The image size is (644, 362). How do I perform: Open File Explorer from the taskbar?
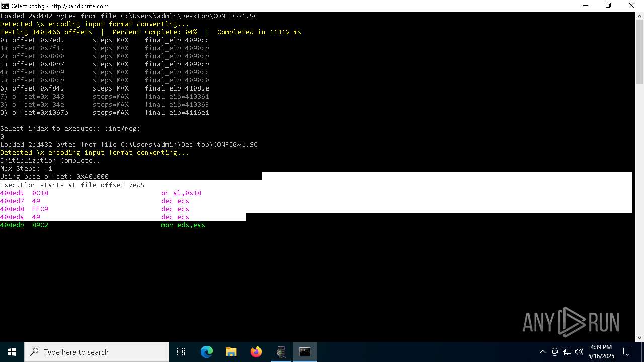[x=231, y=352]
